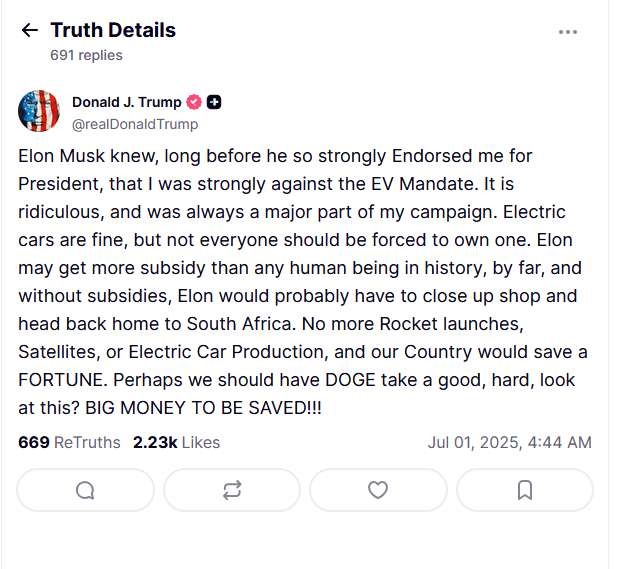This screenshot has height=569, width=619.
Task: Show the 2.23k Likes list
Action: 176,442
